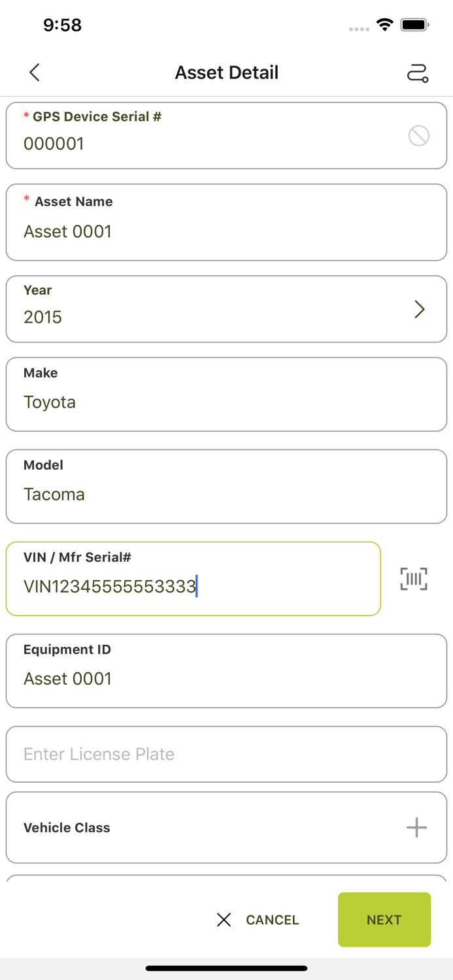Click the X icon next to Cancel
The width and height of the screenshot is (453, 980).
(x=224, y=920)
